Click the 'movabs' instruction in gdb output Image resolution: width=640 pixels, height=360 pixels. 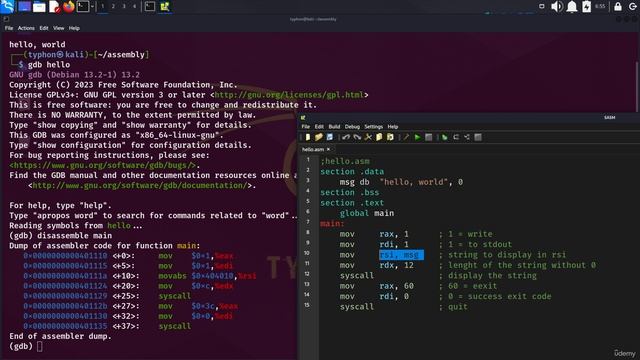point(172,276)
